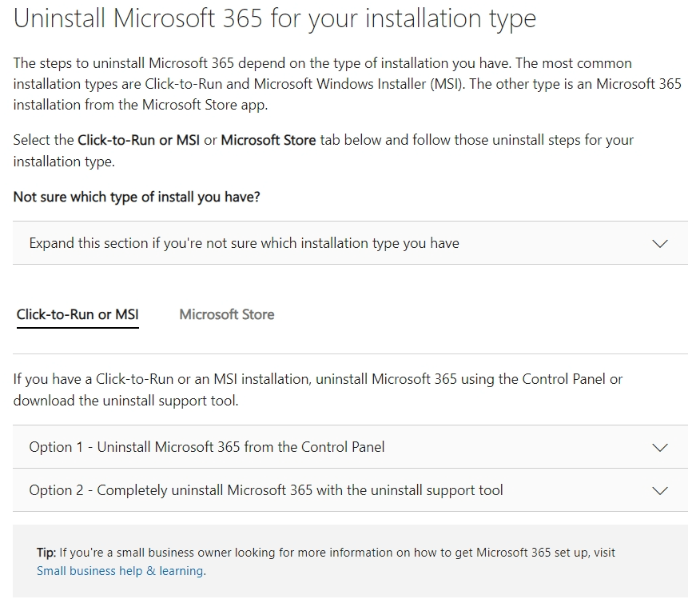Expand Option 1 Control Panel uninstall steps
700x611 pixels.
[x=350, y=447]
